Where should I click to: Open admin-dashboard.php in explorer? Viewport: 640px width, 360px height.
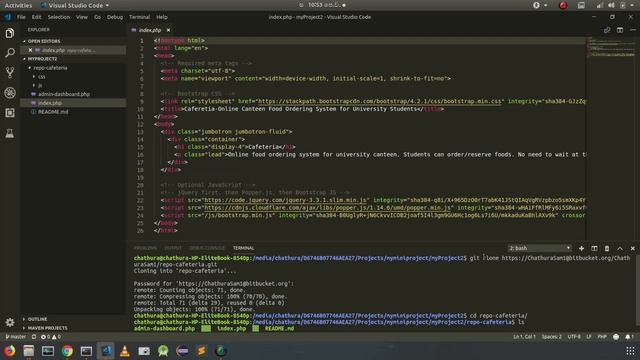click(64, 94)
